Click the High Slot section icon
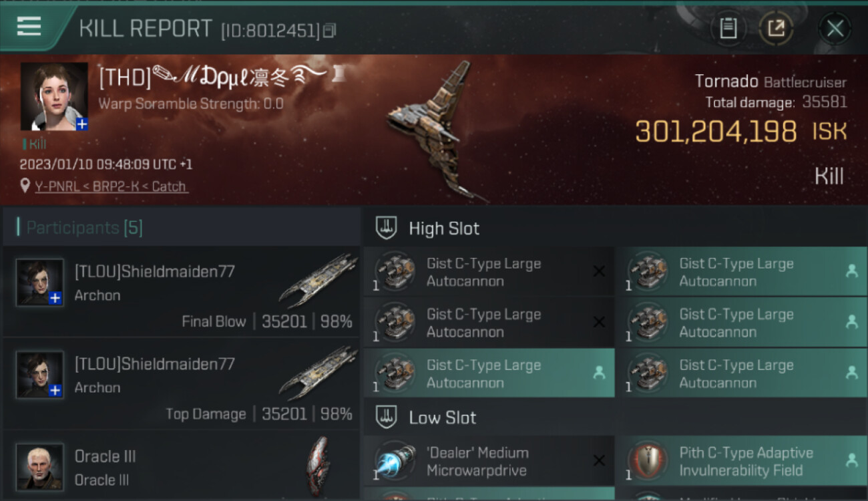Viewport: 868px width, 501px height. click(387, 228)
